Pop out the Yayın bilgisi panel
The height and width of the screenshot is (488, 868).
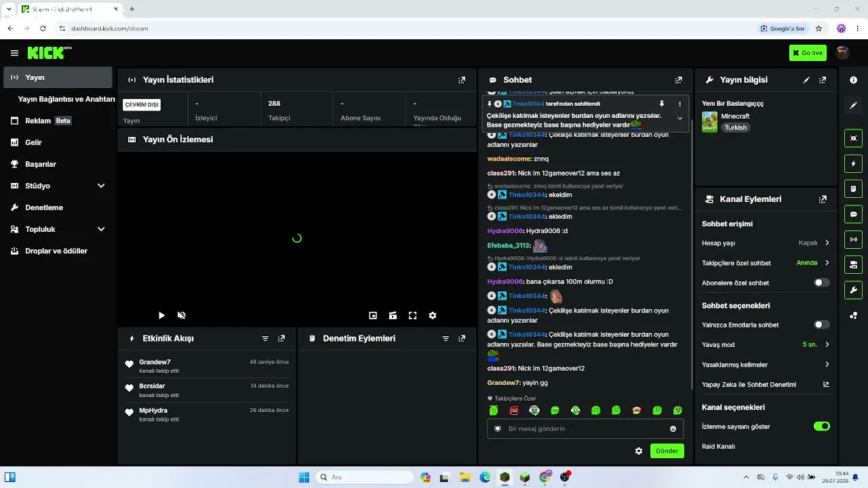click(823, 80)
